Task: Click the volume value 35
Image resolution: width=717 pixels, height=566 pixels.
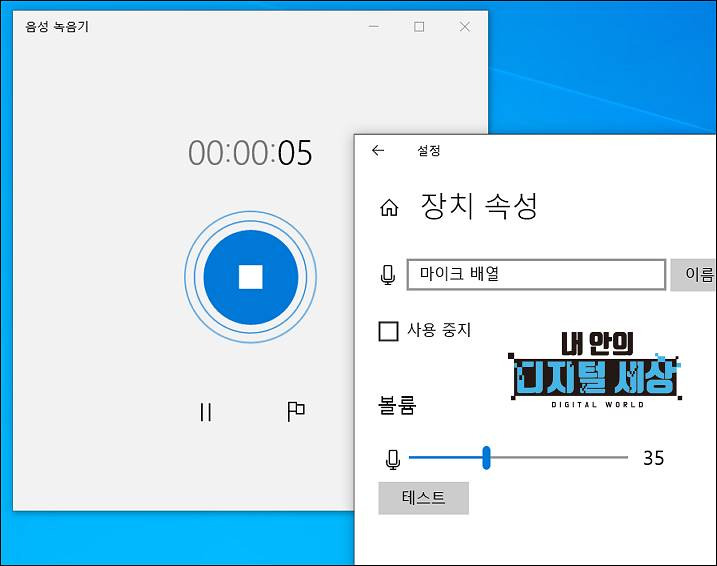Action: point(653,458)
